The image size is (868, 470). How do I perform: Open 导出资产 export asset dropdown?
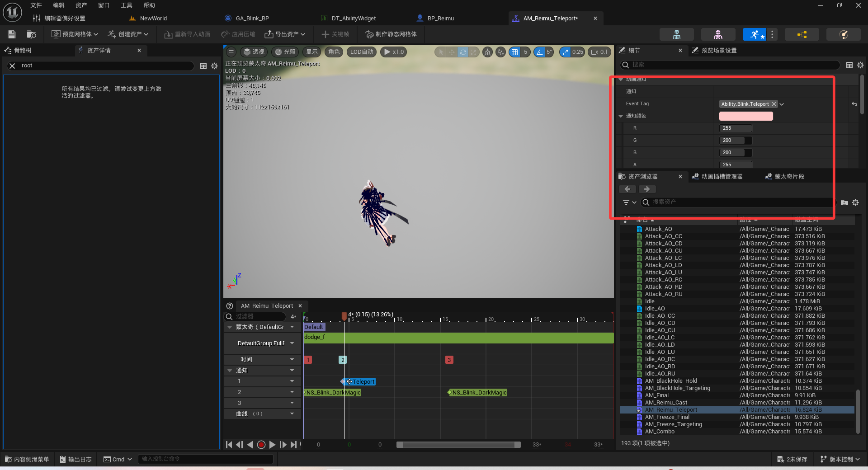(x=285, y=34)
